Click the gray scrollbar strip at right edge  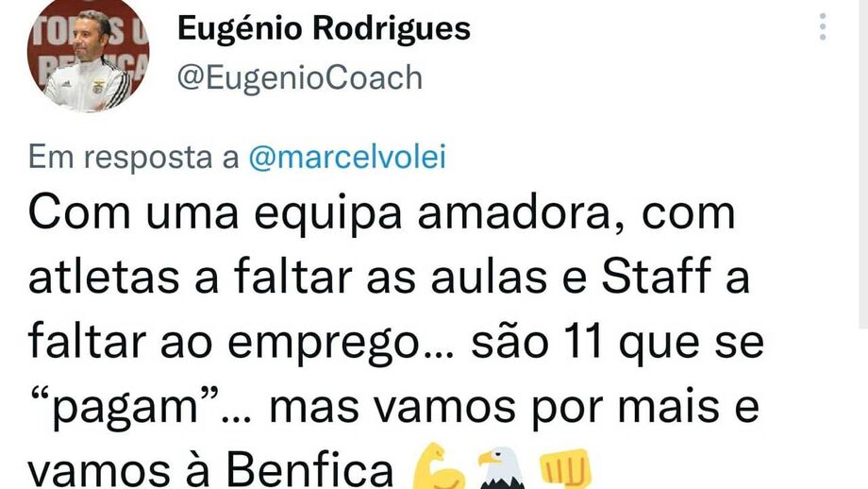863,164
